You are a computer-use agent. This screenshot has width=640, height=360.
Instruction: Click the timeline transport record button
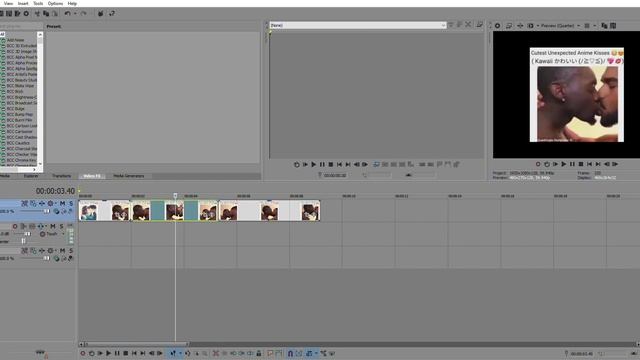[x=83, y=353]
